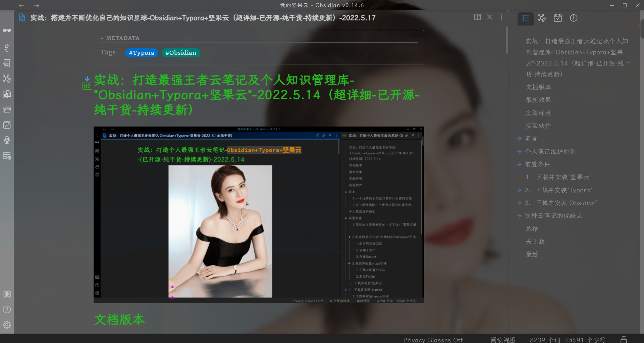The image size is (644, 343).
Task: Click the note title text in header
Action: (x=203, y=18)
